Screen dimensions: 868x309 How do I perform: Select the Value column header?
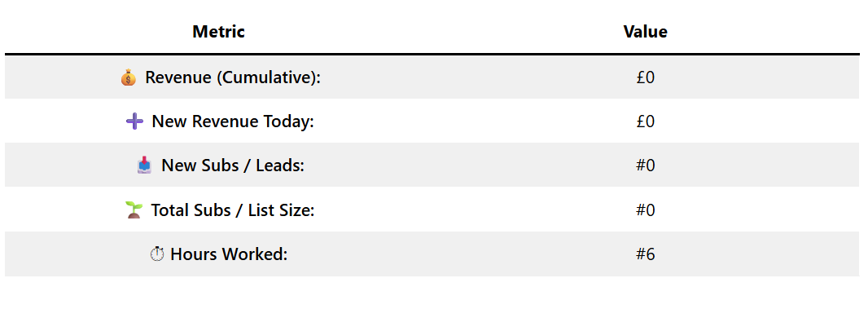[x=646, y=32]
